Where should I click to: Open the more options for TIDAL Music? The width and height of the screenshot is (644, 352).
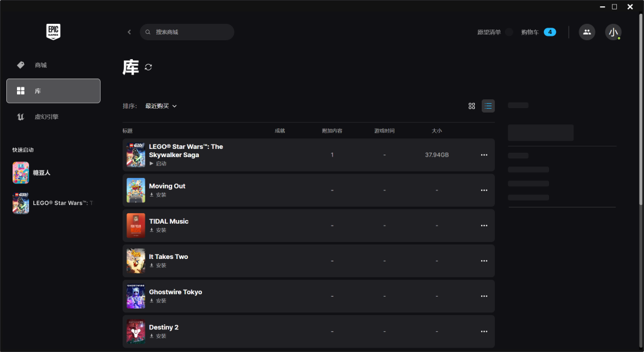click(484, 226)
